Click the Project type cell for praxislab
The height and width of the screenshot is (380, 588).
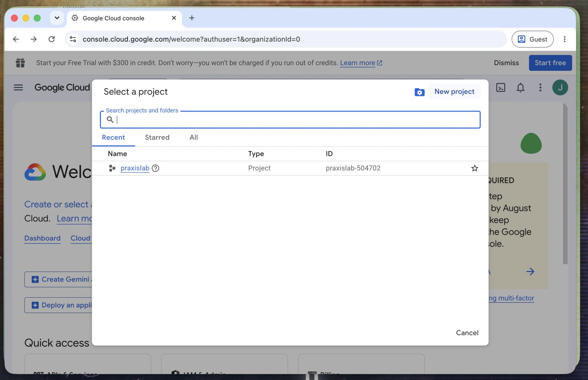point(259,168)
